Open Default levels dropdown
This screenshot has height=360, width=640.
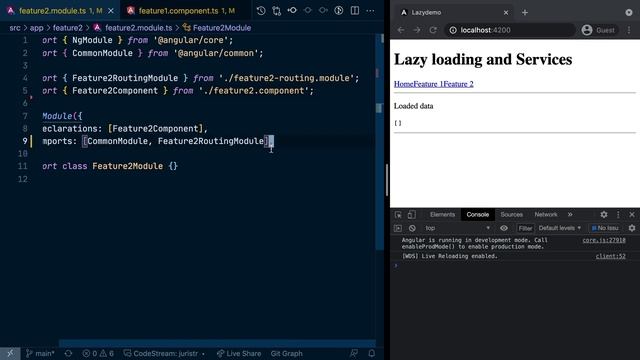click(560, 228)
